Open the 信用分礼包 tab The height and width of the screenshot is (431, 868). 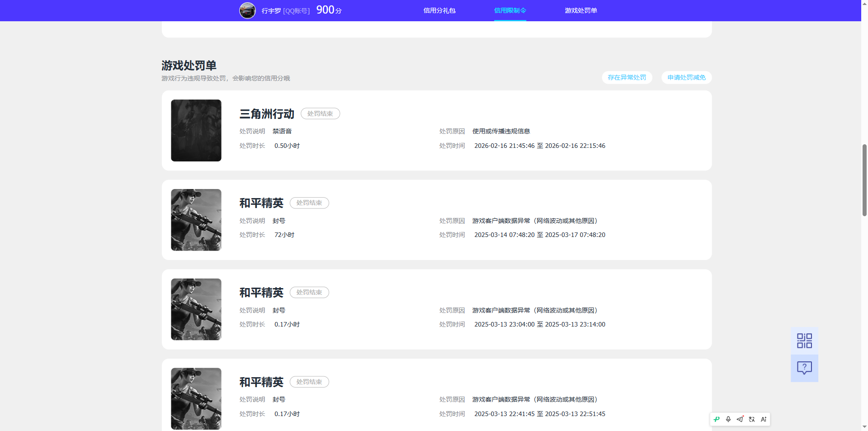[439, 10]
